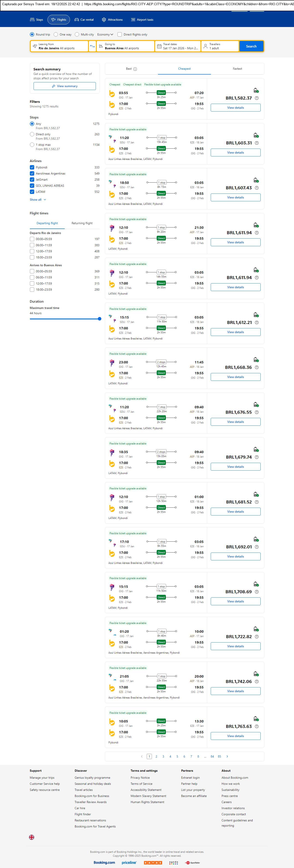This screenshot has width=294, height=868.
Task: Expand the airlines list with Show all
Action: [38, 200]
